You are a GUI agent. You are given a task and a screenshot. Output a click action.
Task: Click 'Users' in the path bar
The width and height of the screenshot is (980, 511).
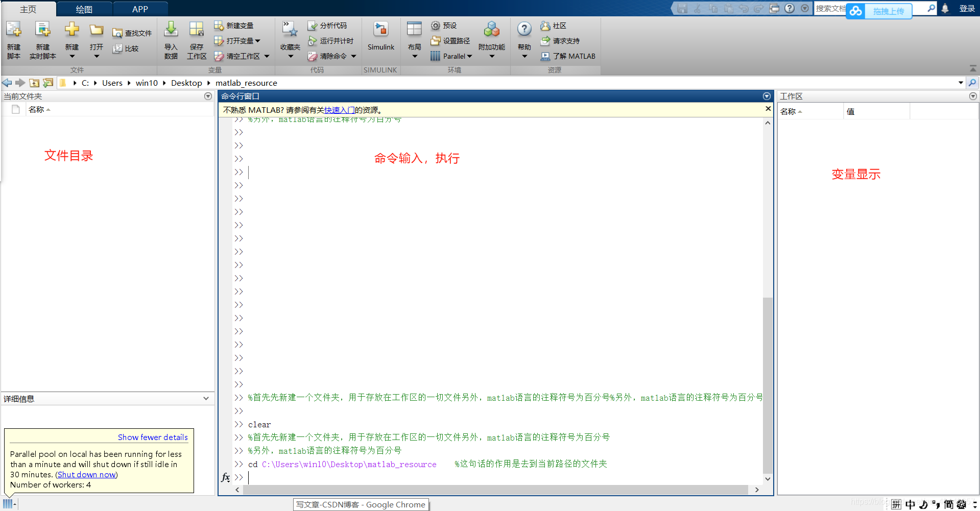(x=112, y=83)
